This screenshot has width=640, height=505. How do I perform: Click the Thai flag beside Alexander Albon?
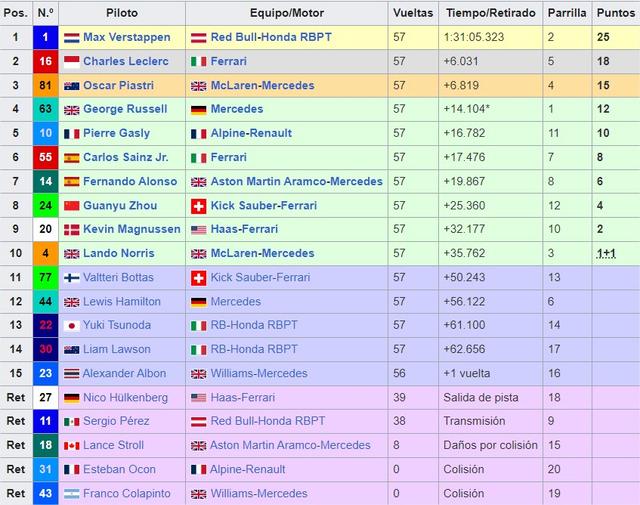(71, 374)
